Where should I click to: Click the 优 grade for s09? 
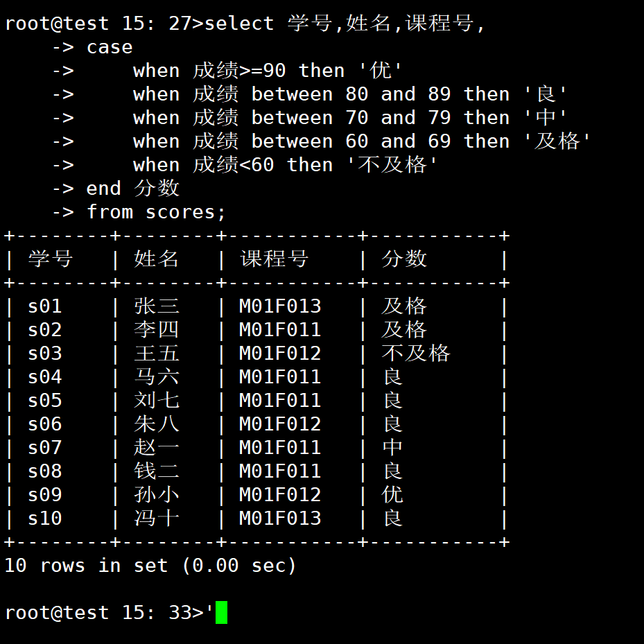[392, 495]
